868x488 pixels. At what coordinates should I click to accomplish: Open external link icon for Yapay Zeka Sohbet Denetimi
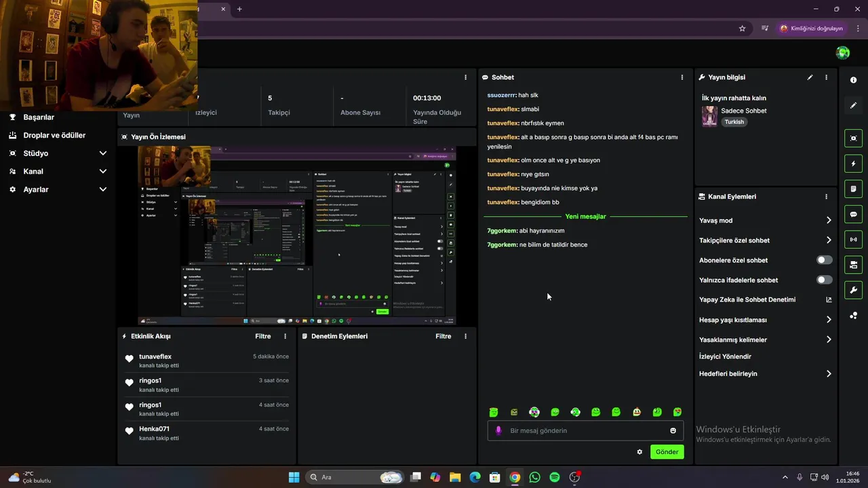click(x=829, y=300)
